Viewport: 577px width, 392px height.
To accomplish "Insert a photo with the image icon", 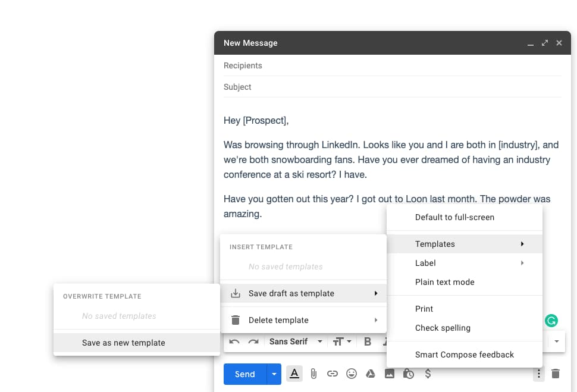I will [390, 374].
